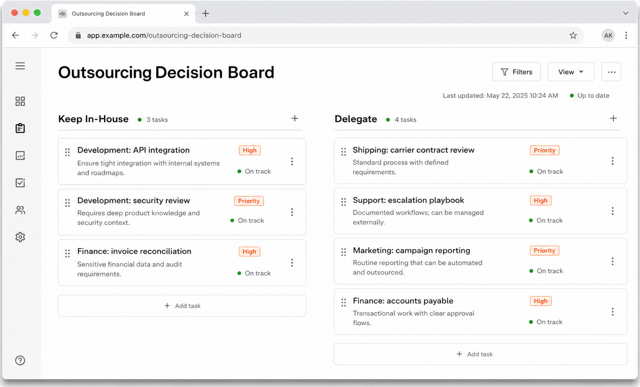Screen dimensions: 640x387
Task: Open the hamburger menu in sidebar
Action: pos(20,66)
